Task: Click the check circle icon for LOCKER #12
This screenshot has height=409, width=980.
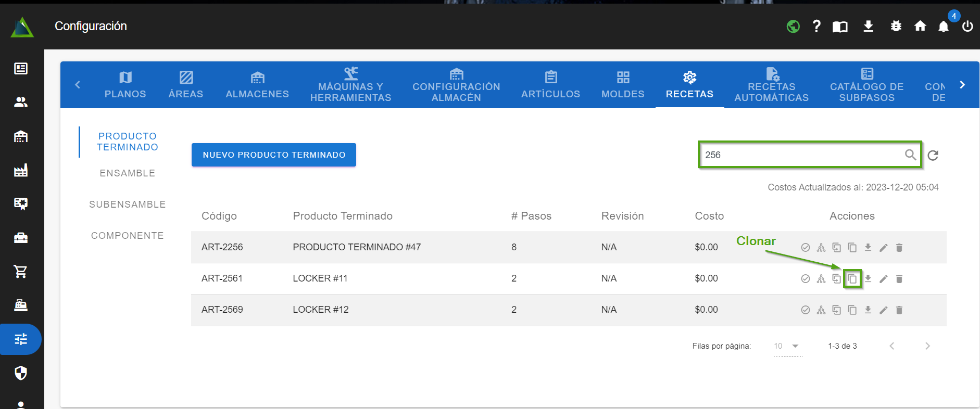Action: click(x=805, y=310)
